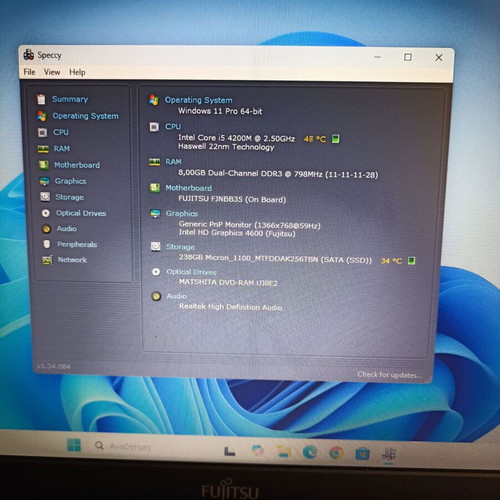The image size is (500, 500).
Task: Select Network in the sidebar
Action: pyautogui.click(x=72, y=260)
